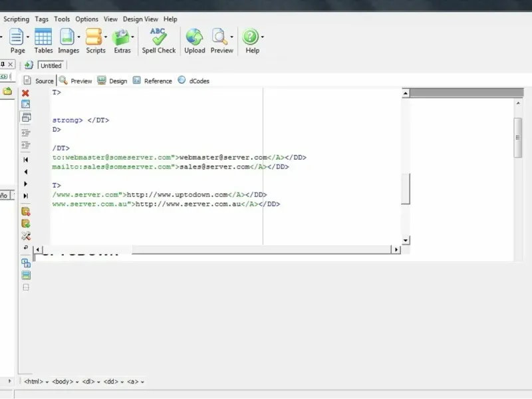Click the upper indent lines icon
Image resolution: width=532 pixels, height=399 pixels.
(x=26, y=132)
